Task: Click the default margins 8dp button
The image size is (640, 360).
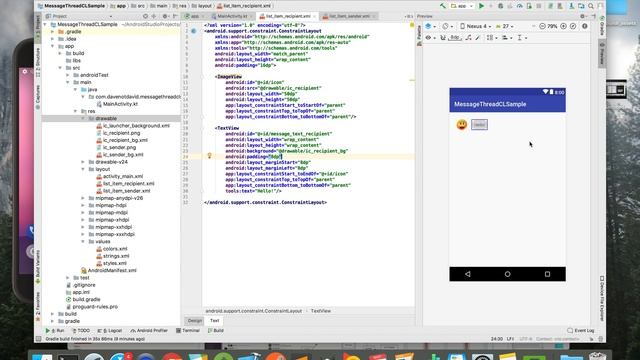Action: 454,38
